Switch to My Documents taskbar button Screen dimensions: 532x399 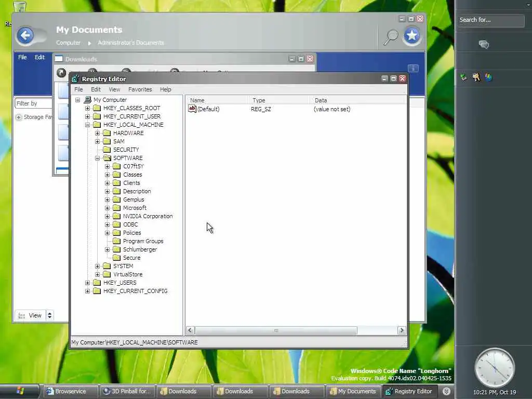353,391
